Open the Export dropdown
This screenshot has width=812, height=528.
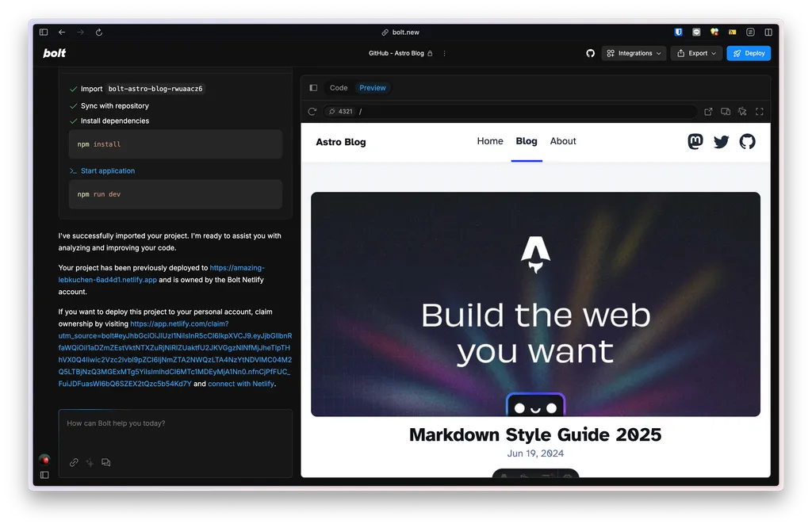696,53
